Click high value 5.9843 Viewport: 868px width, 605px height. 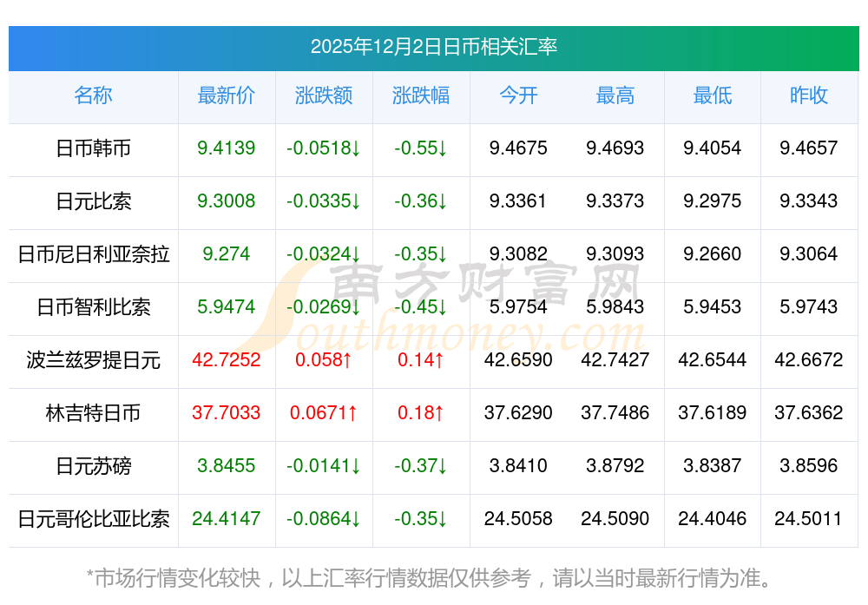pos(615,306)
